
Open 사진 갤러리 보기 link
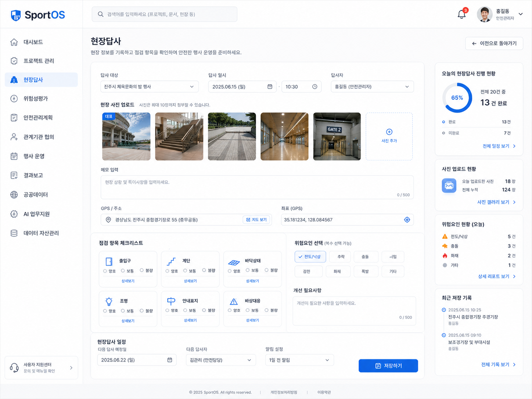pyautogui.click(x=496, y=202)
